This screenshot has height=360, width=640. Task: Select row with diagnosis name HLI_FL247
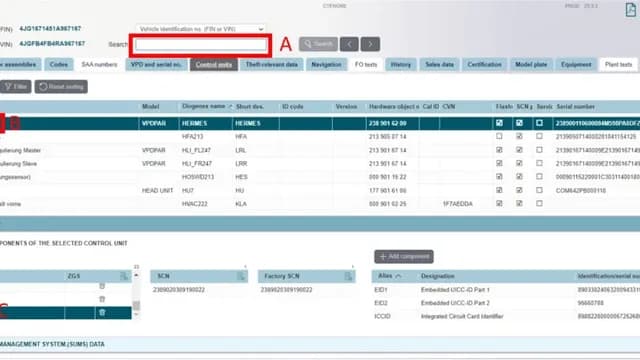point(320,150)
